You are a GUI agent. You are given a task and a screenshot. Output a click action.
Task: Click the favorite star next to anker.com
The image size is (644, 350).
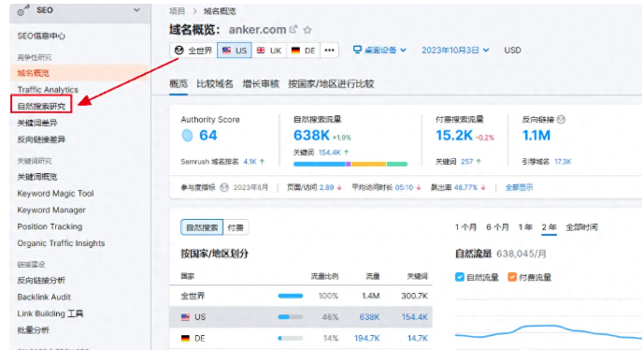coord(308,30)
